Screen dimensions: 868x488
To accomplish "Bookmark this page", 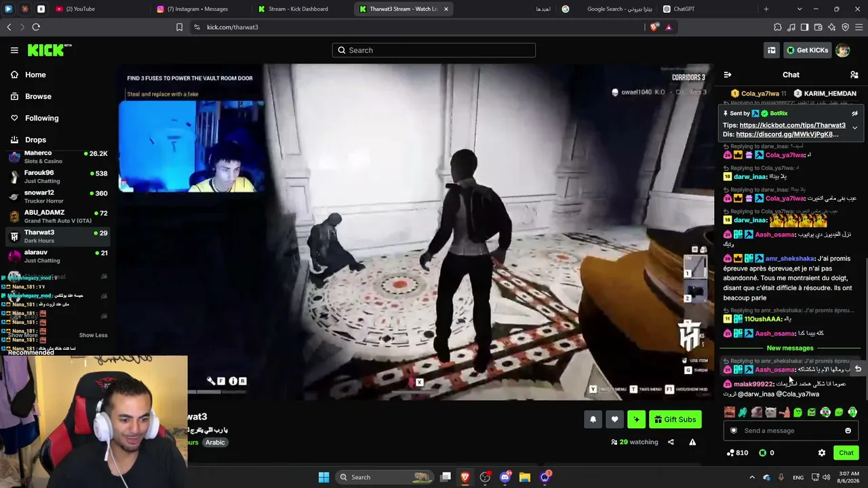I will pyautogui.click(x=179, y=27).
